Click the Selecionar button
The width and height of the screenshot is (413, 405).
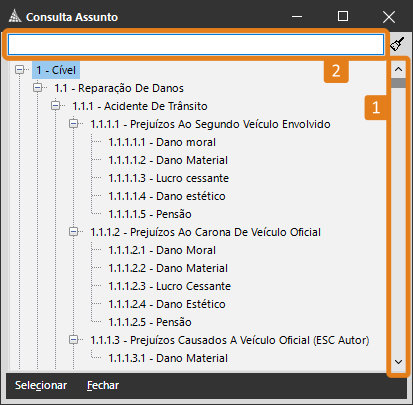pos(41,385)
